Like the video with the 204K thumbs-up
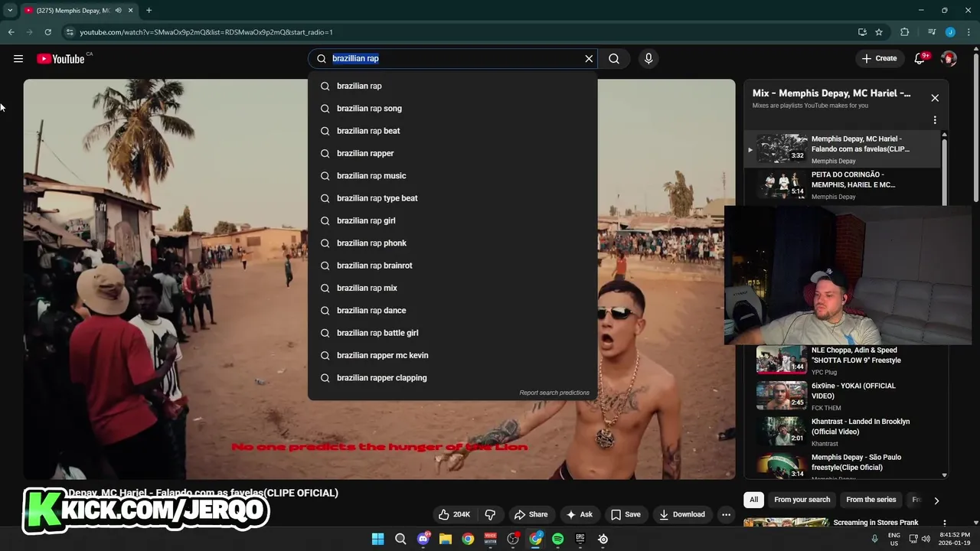This screenshot has height=551, width=980. (x=453, y=514)
